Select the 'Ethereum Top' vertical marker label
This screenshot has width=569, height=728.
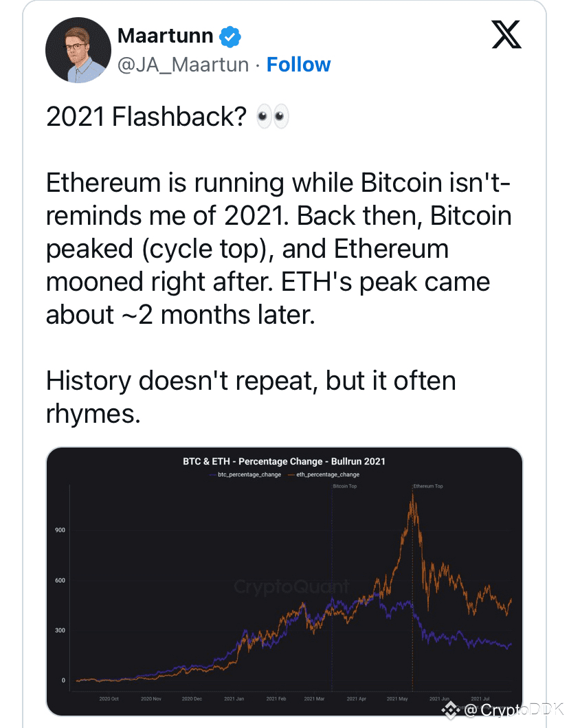[428, 486]
